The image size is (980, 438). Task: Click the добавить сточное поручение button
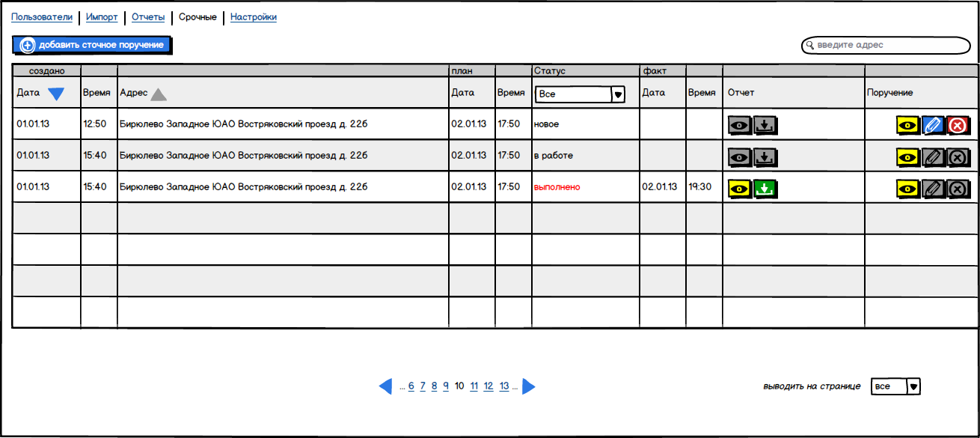(92, 46)
